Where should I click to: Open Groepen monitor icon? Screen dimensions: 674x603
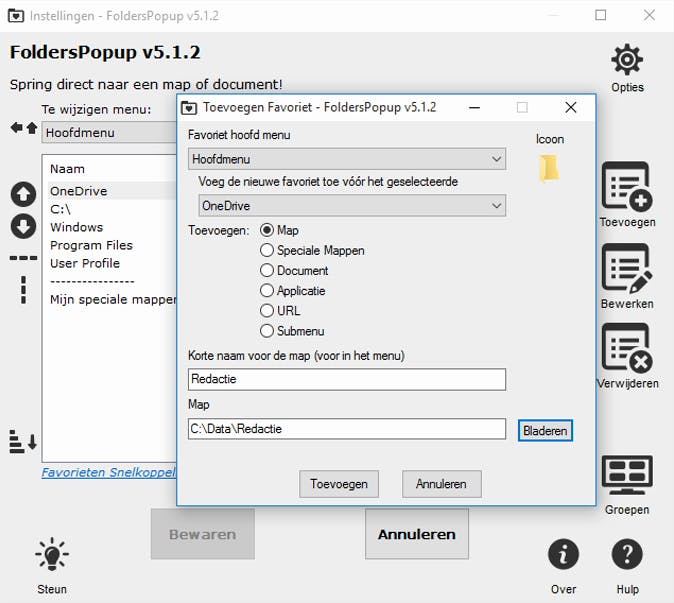627,476
